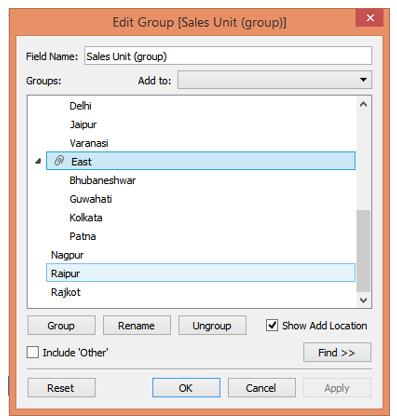Click the Ungroup button
The image size is (397, 419).
(x=212, y=325)
